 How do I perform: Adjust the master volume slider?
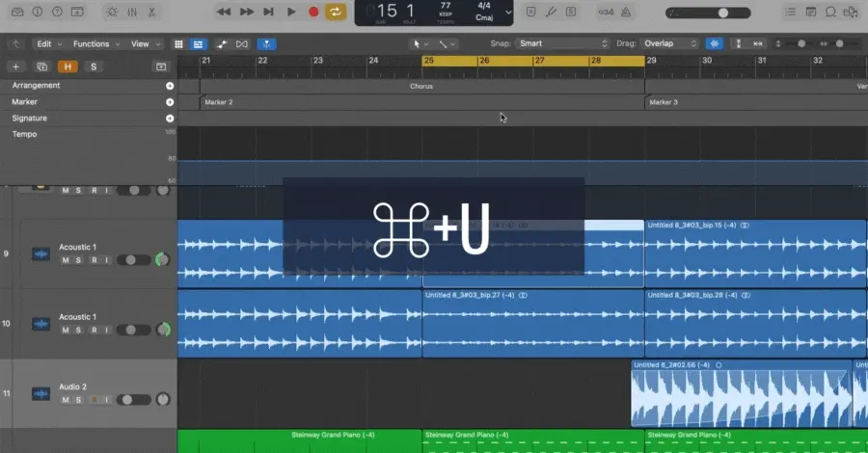708,13
